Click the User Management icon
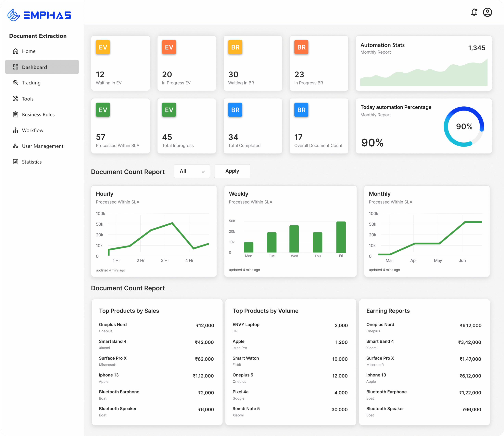Screen dimensions: 504x436 [x=16, y=146]
